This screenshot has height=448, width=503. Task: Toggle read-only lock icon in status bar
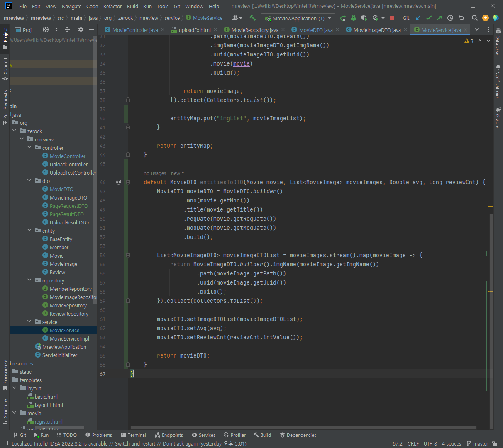[x=495, y=443]
